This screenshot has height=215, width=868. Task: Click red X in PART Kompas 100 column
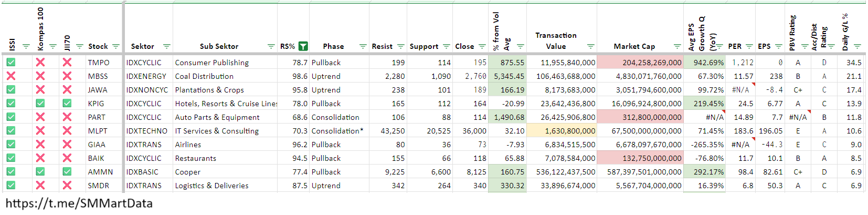tap(40, 117)
